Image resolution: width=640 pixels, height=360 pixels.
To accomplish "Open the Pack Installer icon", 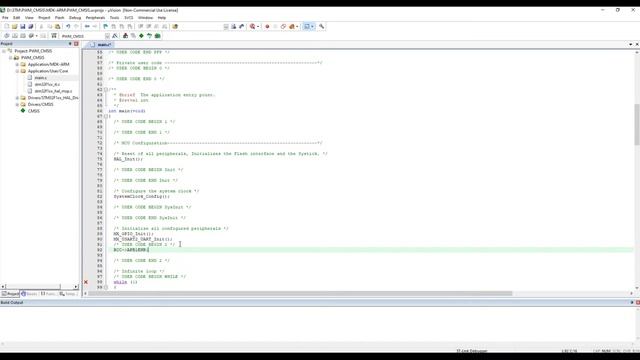I will 158,36.
